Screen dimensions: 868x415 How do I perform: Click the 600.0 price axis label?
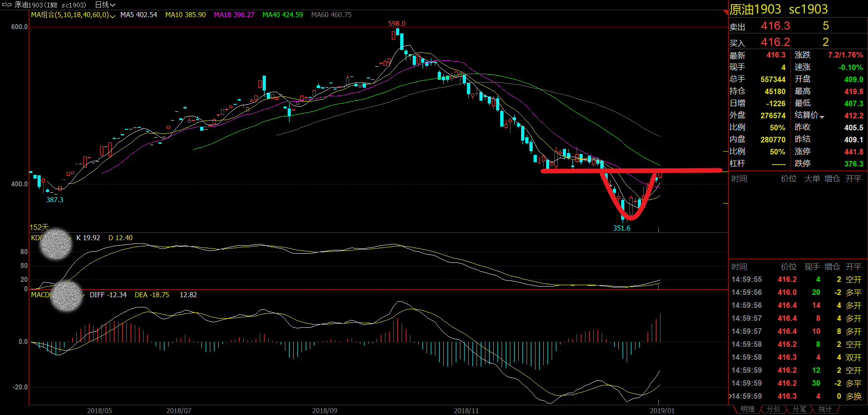(x=19, y=27)
